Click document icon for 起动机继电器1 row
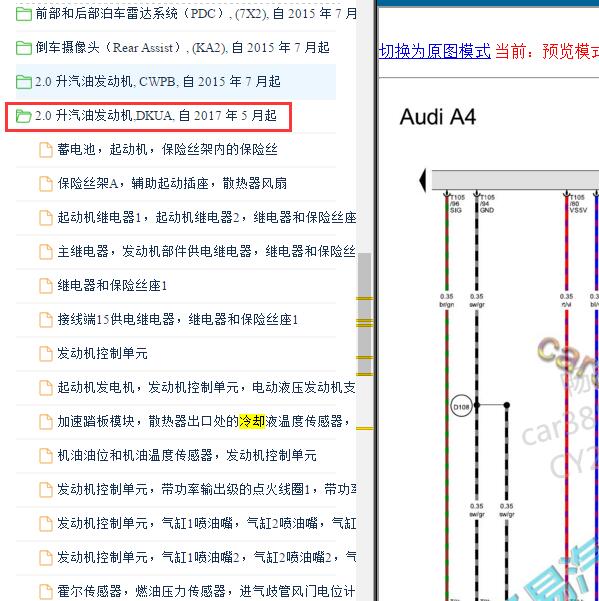Image resolution: width=599 pixels, height=601 pixels. click(x=46, y=218)
